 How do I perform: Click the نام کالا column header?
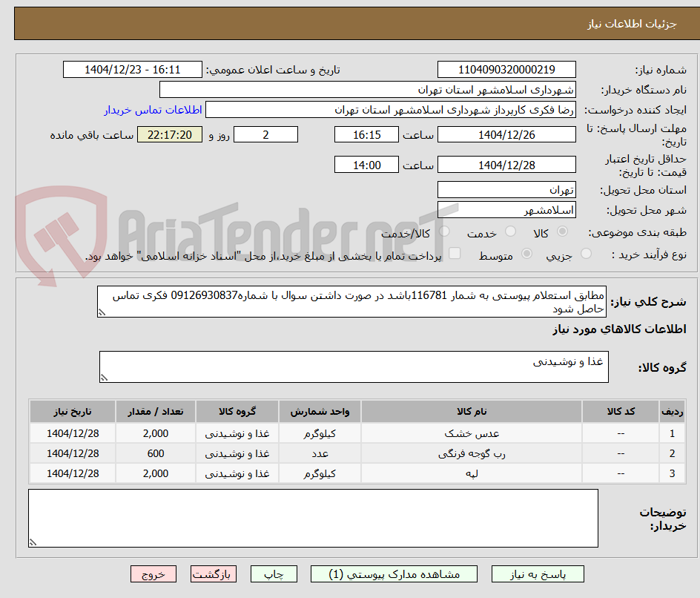pos(472,411)
